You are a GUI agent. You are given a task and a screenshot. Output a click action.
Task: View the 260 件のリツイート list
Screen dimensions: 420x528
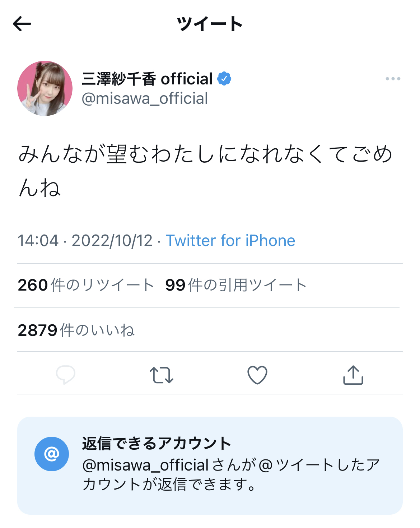tap(86, 285)
